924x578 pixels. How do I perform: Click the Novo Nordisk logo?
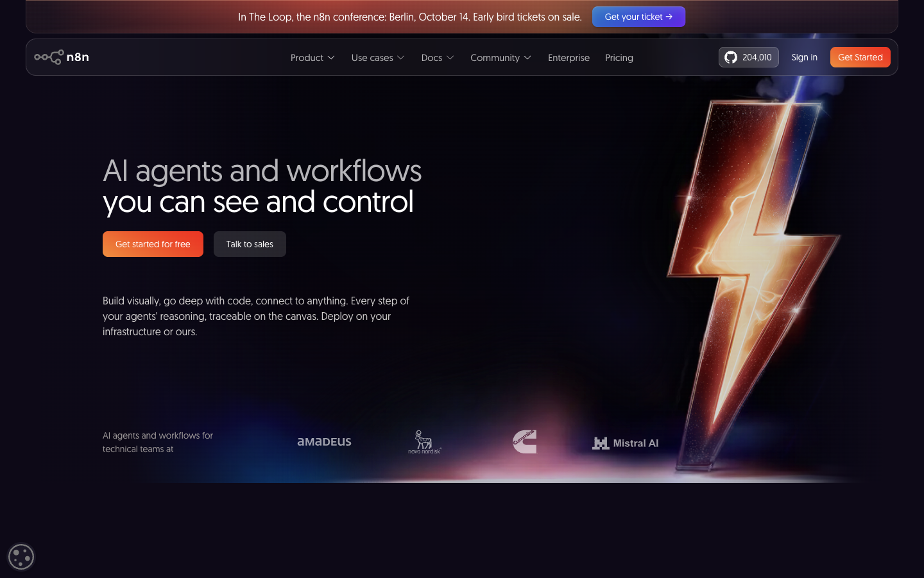click(x=425, y=442)
